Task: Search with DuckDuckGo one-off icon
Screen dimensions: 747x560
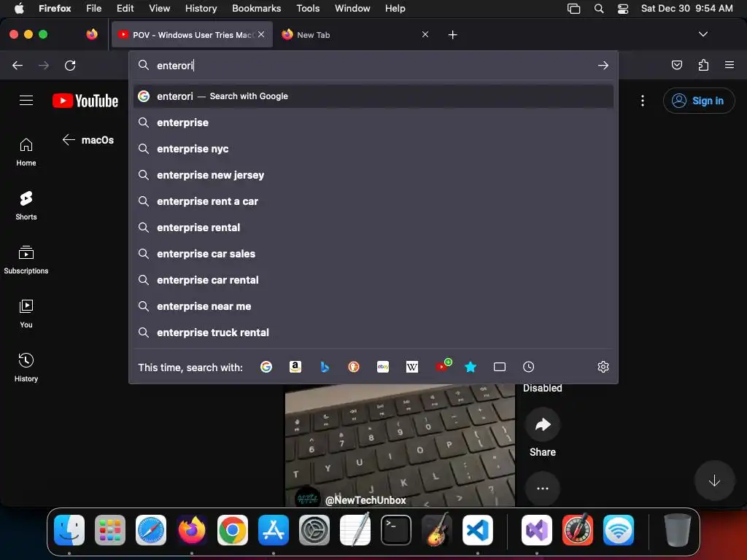Action: [354, 367]
